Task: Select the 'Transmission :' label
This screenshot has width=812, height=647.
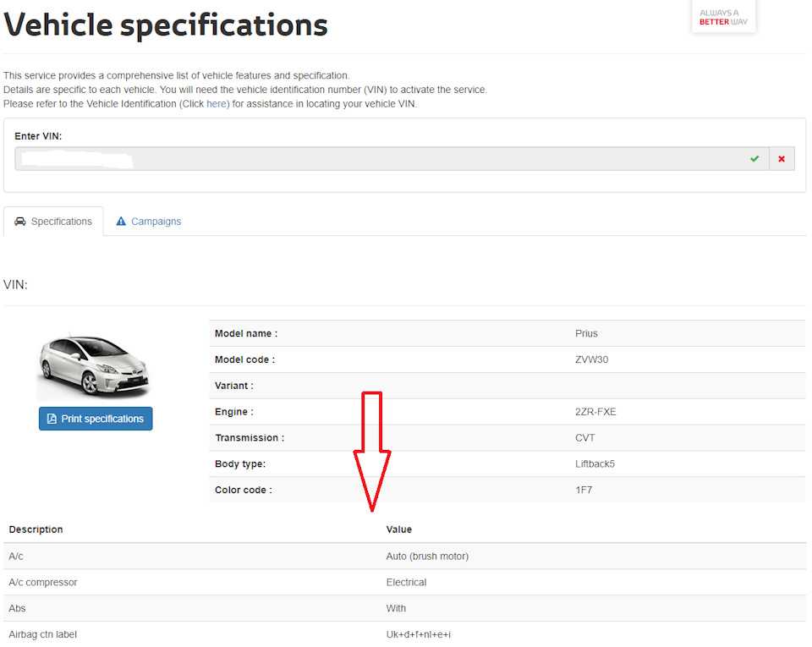Action: pos(250,437)
